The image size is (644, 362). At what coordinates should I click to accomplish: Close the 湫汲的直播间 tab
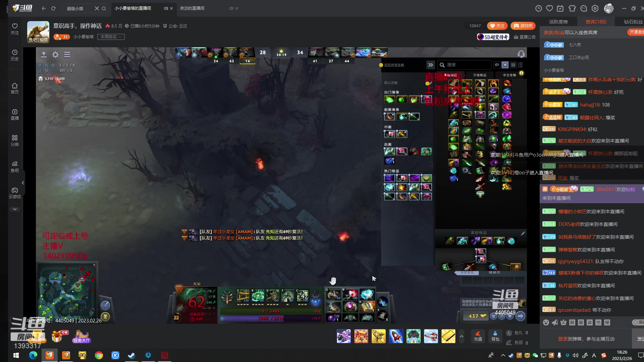[x=237, y=8]
